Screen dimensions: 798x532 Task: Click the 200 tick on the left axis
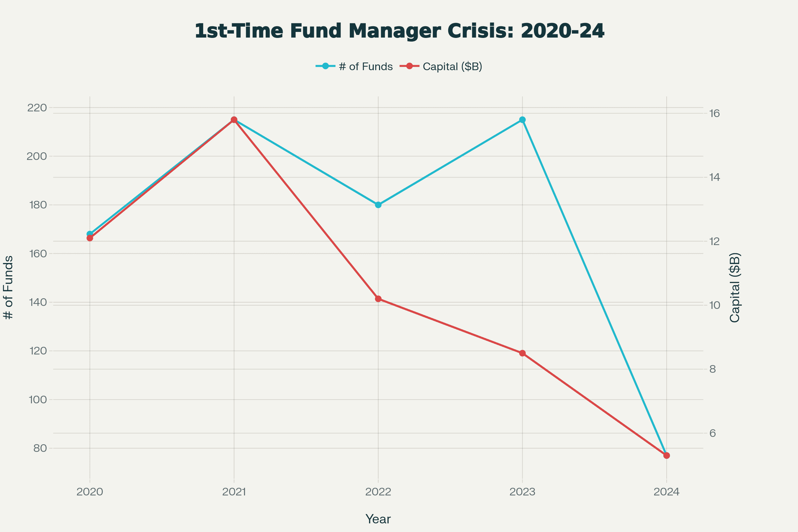coord(37,156)
